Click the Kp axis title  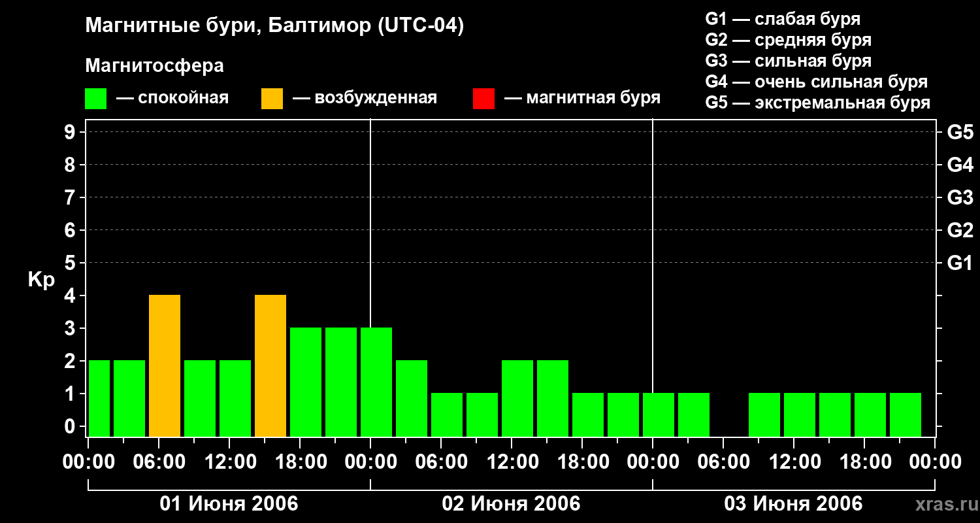41,280
